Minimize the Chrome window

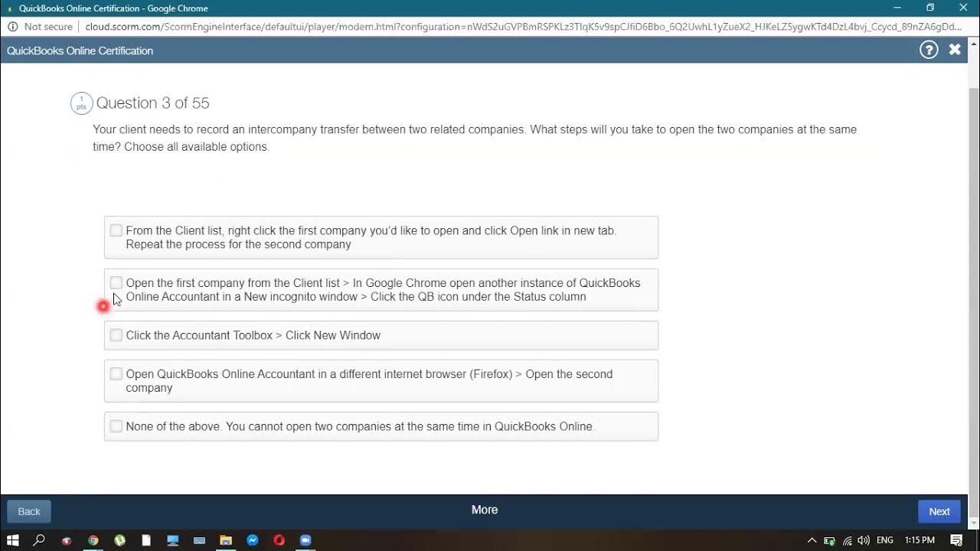(x=897, y=8)
